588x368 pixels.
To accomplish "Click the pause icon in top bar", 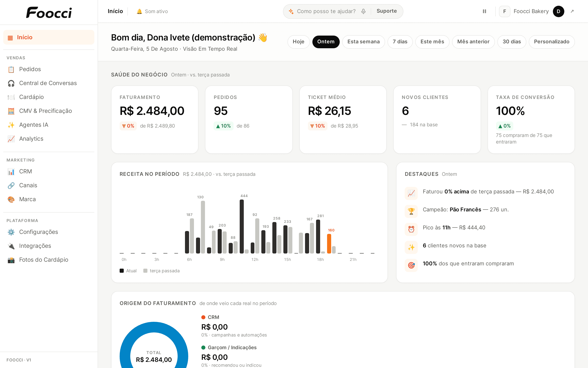I will (484, 11).
